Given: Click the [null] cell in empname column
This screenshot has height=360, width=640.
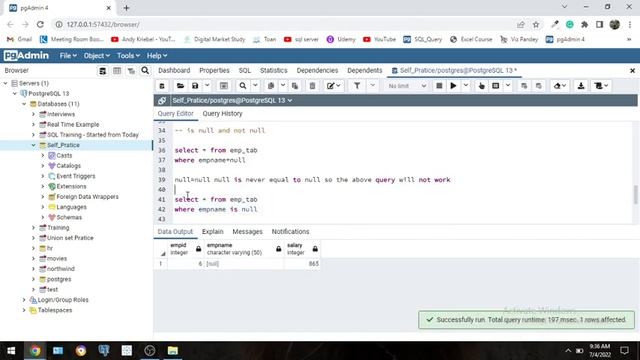Looking at the screenshot, I should [243, 264].
